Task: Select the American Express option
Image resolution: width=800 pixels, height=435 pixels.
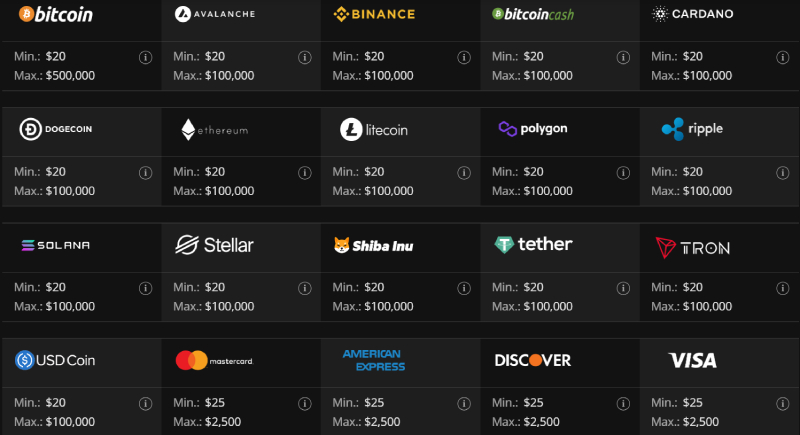Action: click(x=374, y=360)
